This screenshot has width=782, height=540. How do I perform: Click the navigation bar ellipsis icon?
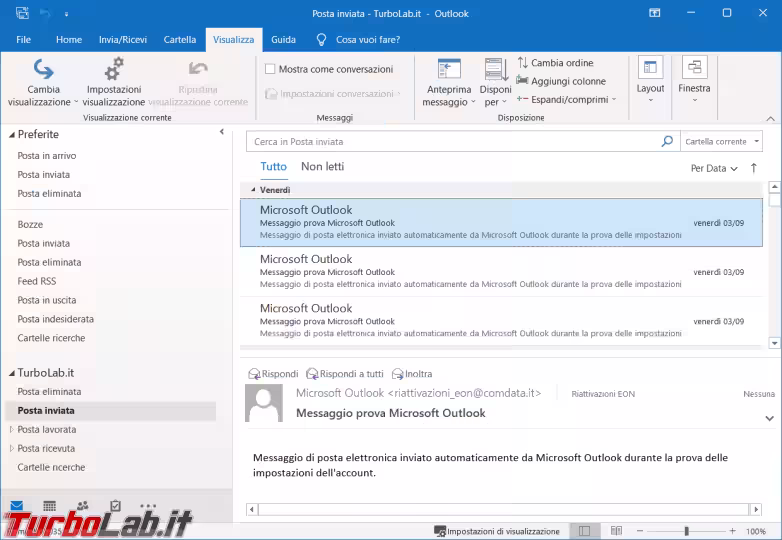[148, 506]
